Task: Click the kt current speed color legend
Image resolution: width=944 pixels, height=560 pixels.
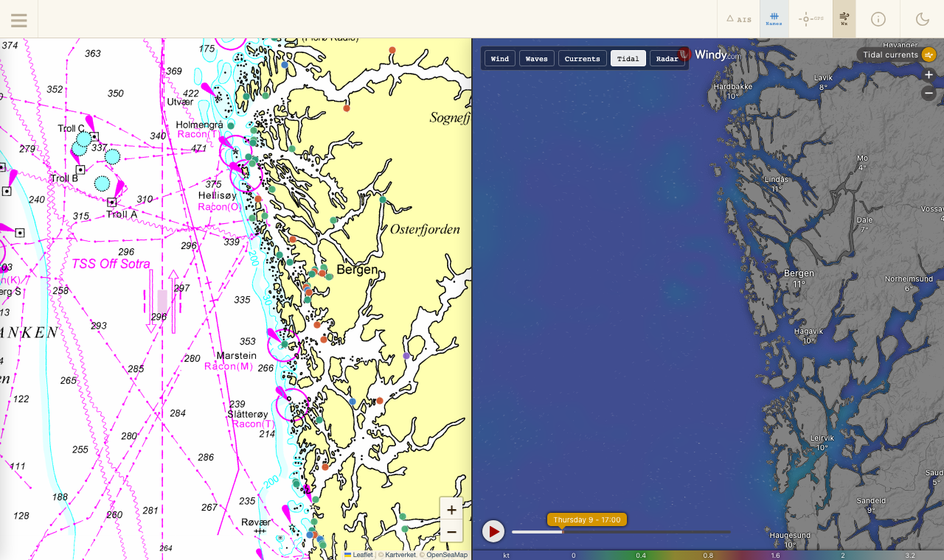Action: pos(708,555)
